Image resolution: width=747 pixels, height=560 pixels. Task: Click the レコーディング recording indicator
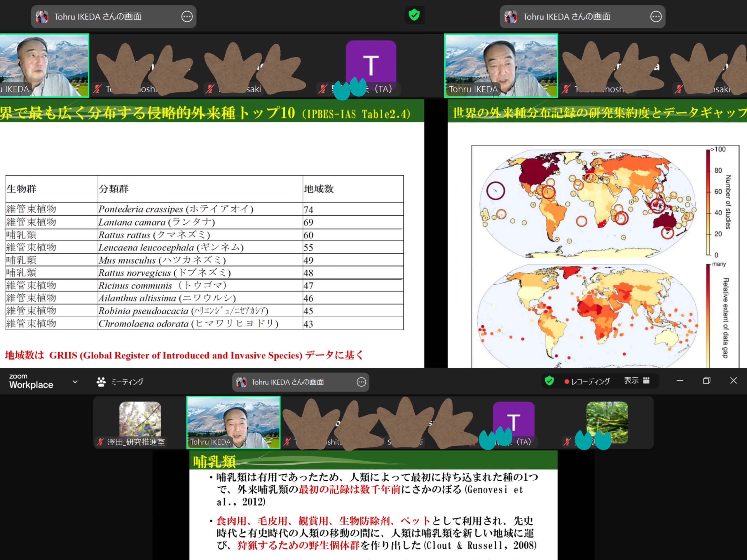click(587, 381)
